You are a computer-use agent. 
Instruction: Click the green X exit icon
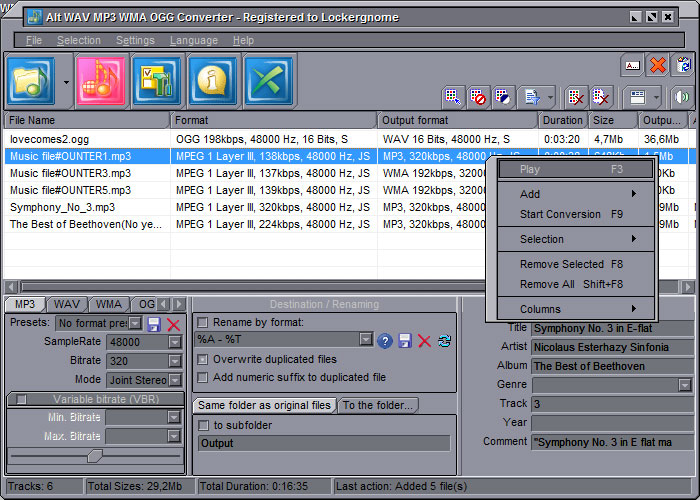tap(269, 81)
